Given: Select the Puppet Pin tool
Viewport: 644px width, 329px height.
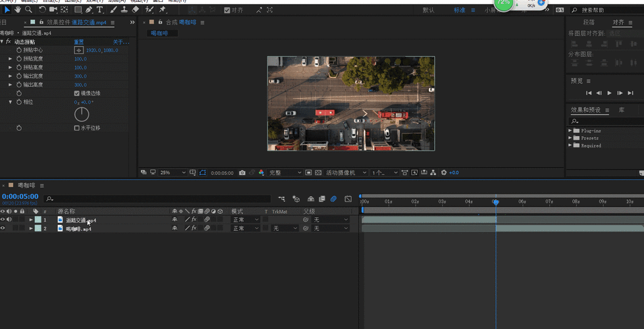Looking at the screenshot, I should pos(163,9).
